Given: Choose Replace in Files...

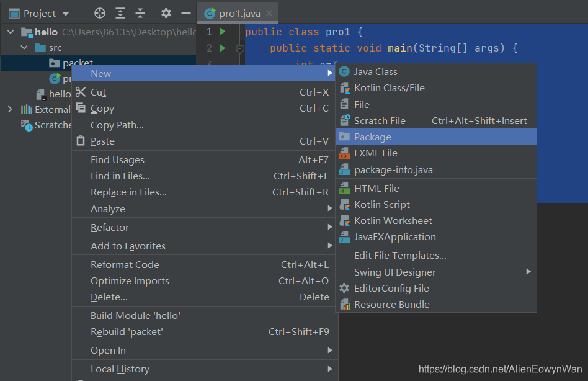Looking at the screenshot, I should (205, 192).
